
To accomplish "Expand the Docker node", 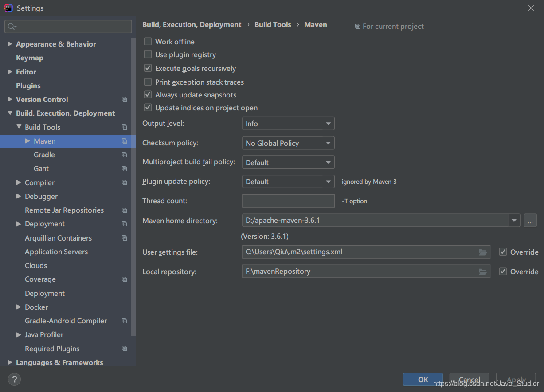I will click(19, 307).
